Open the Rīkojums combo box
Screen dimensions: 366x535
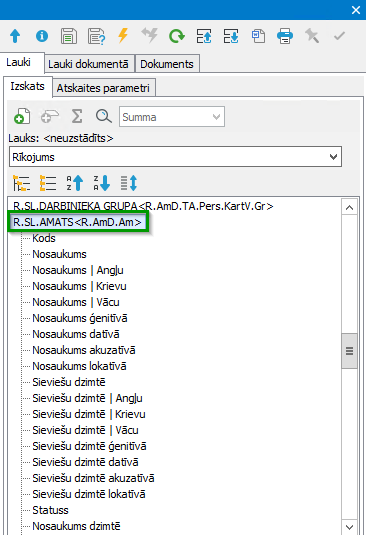(175, 157)
